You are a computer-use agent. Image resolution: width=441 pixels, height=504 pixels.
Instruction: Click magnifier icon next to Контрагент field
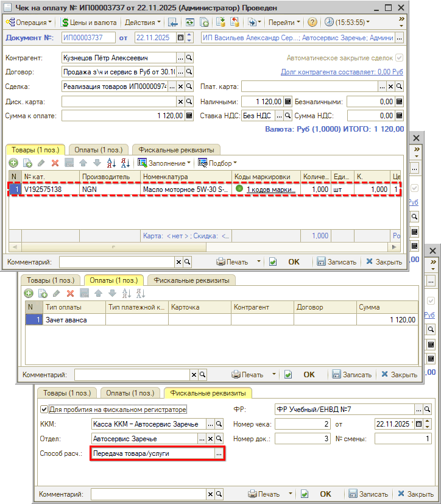click(189, 58)
